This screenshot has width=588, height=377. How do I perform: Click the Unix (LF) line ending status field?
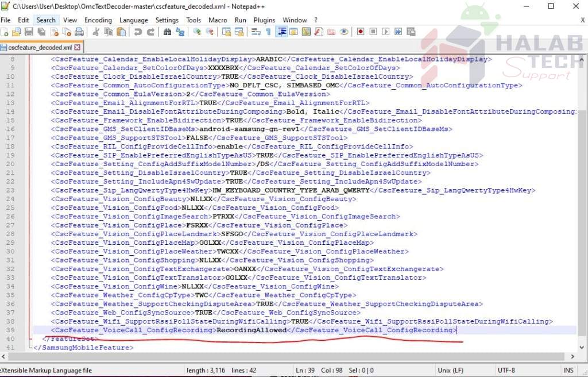pos(450,370)
